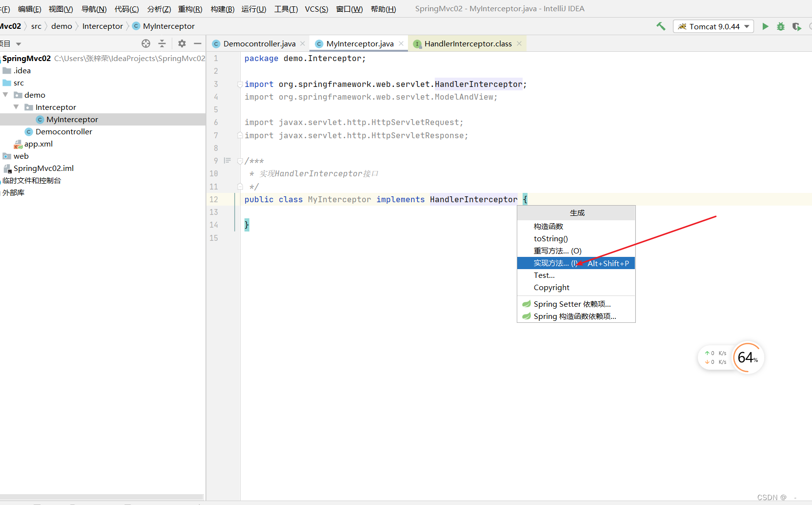The width and height of the screenshot is (812, 505).
Task: Open the 导航(N) menu
Action: point(94,9)
